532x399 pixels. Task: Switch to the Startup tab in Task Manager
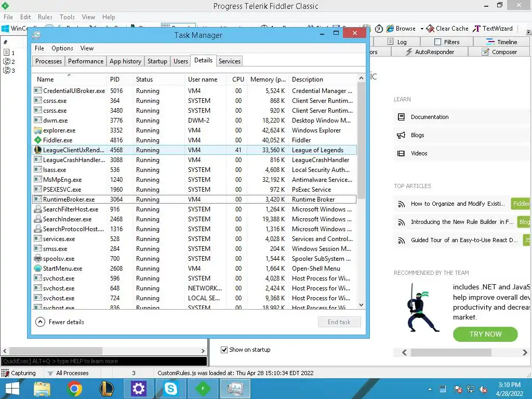[157, 61]
